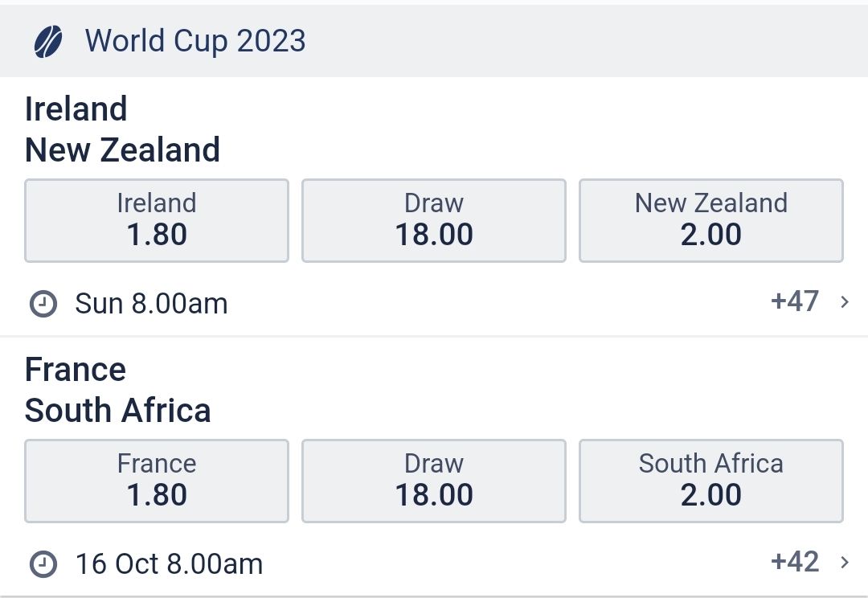The width and height of the screenshot is (868, 598).
Task: Expand +42 more markets
Action: 794,562
